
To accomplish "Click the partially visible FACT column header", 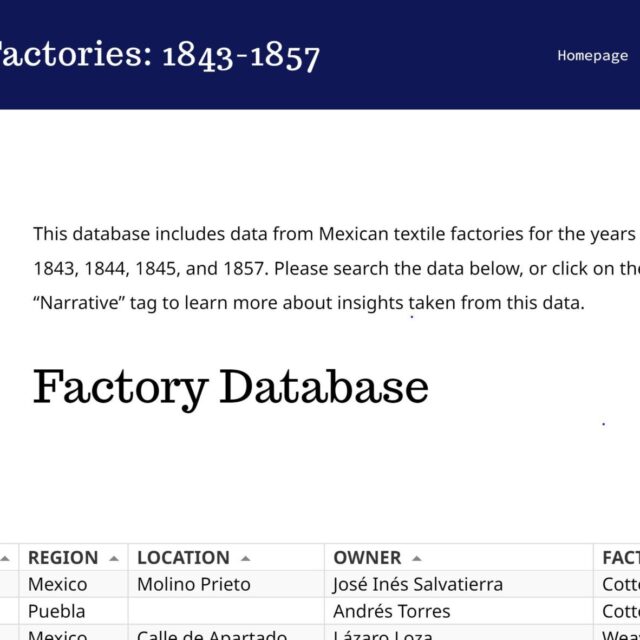I will click(x=620, y=558).
